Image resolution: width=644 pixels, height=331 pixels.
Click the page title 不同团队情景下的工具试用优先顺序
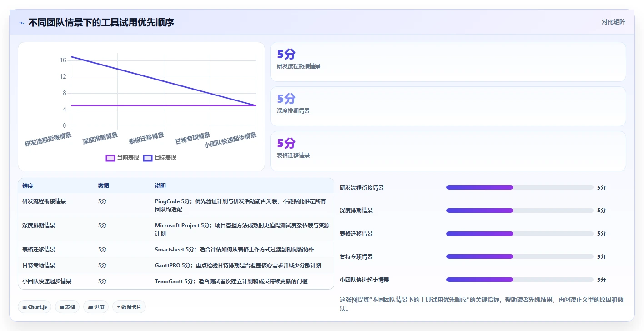(101, 22)
